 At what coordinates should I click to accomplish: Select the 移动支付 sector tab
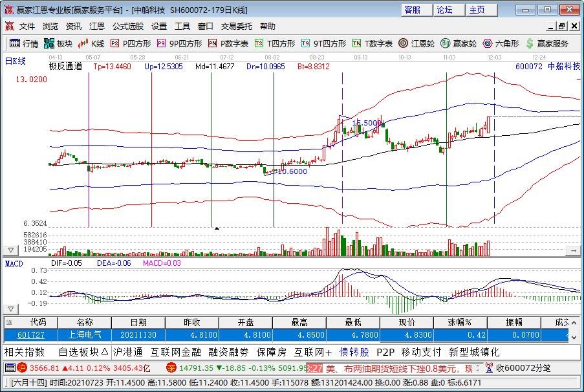click(421, 352)
